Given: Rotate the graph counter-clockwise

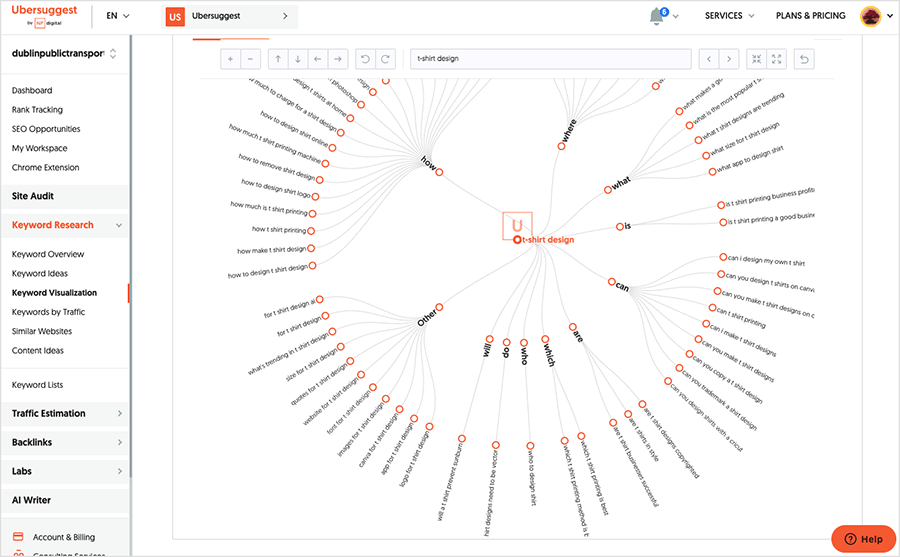Looking at the screenshot, I should click(x=365, y=59).
